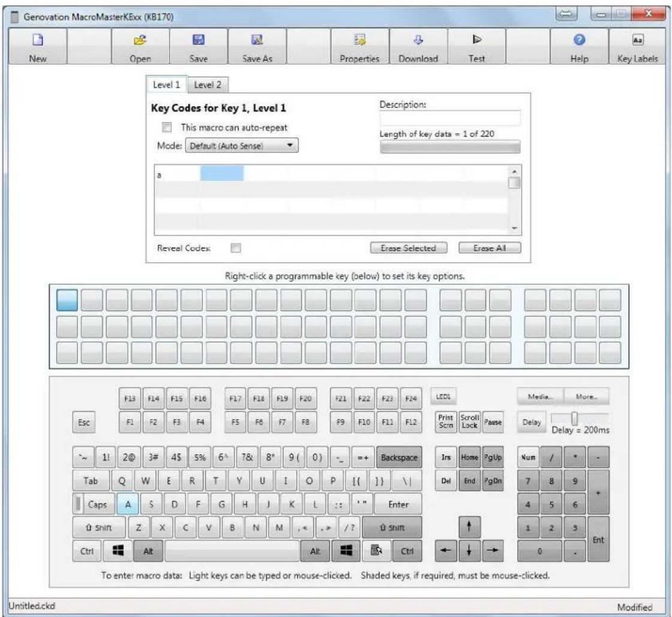Switch to the Level 2 tab
The image size is (672, 617).
pyautogui.click(x=208, y=85)
